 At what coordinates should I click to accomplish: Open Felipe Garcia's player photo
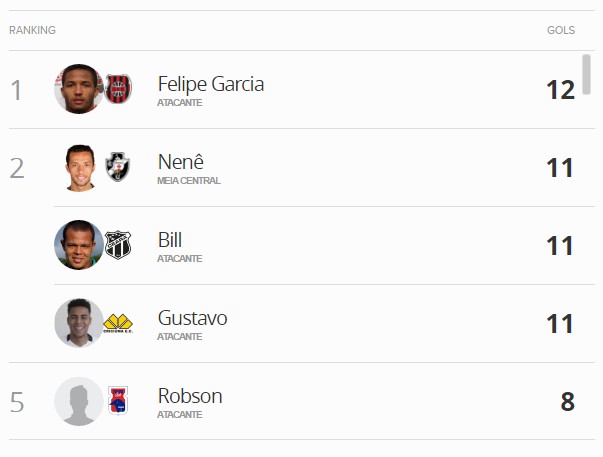[x=78, y=89]
